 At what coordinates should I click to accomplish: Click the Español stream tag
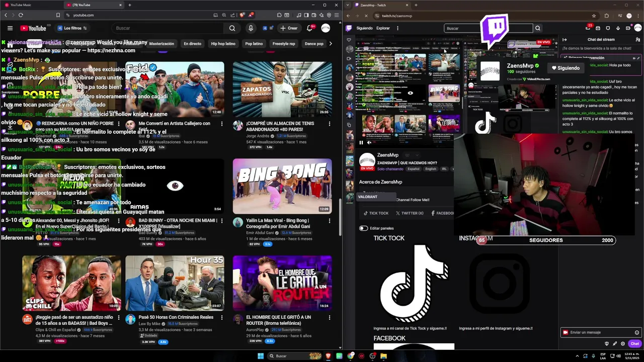click(x=414, y=169)
